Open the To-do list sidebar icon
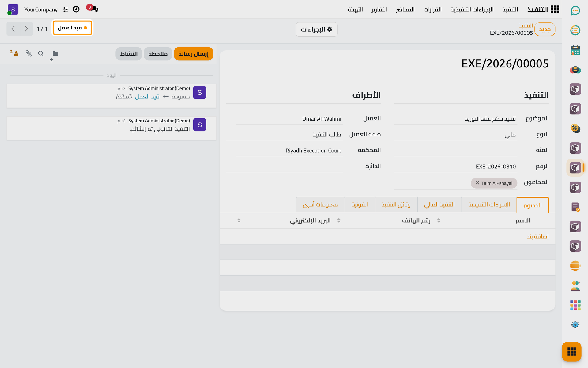The height and width of the screenshot is (368, 588). pos(575,30)
